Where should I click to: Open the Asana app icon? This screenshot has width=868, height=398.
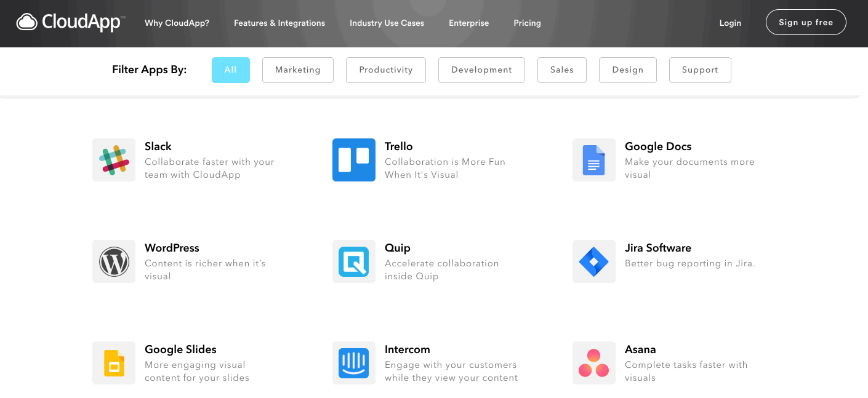pos(594,363)
